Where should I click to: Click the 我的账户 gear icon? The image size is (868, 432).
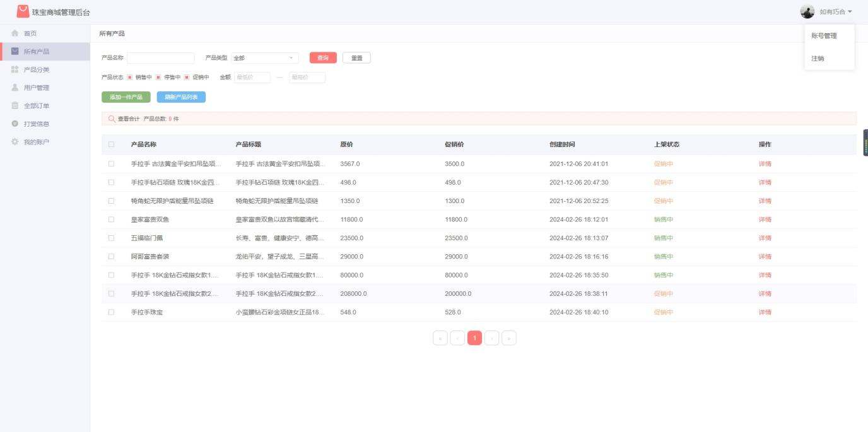coord(14,143)
